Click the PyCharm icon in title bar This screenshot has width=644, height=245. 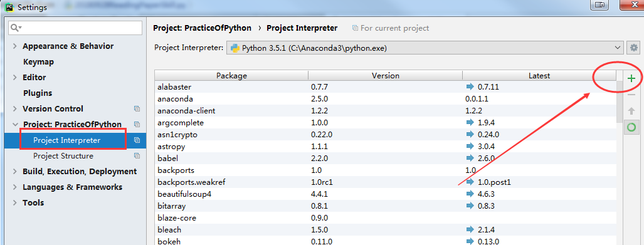9,7
